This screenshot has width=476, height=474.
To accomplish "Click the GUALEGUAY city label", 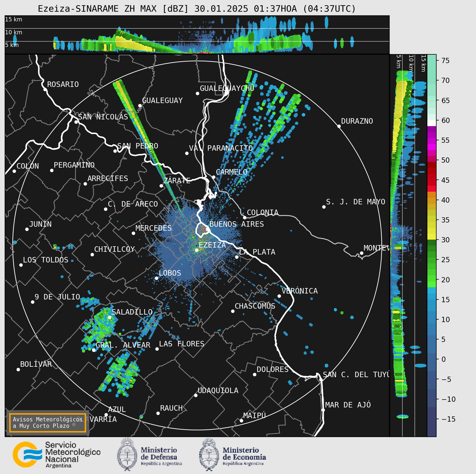I will 162,101.
